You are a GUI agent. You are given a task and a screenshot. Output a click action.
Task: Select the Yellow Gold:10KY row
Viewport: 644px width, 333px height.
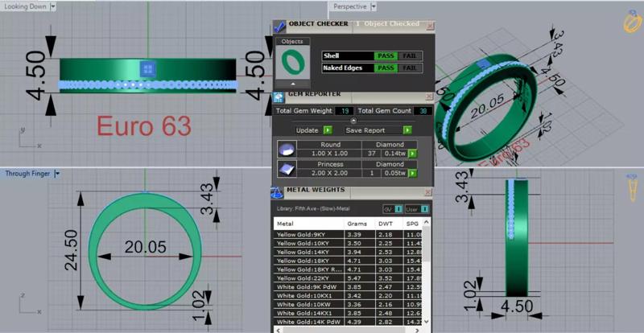click(349, 243)
